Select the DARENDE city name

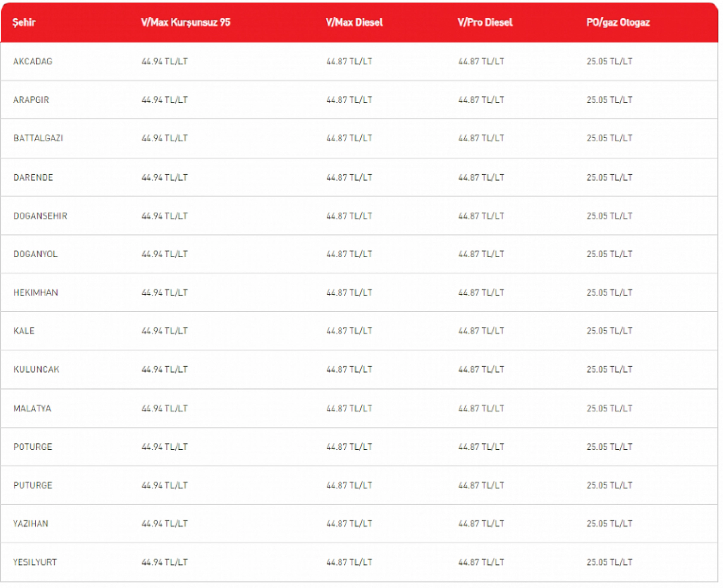pyautogui.click(x=33, y=177)
